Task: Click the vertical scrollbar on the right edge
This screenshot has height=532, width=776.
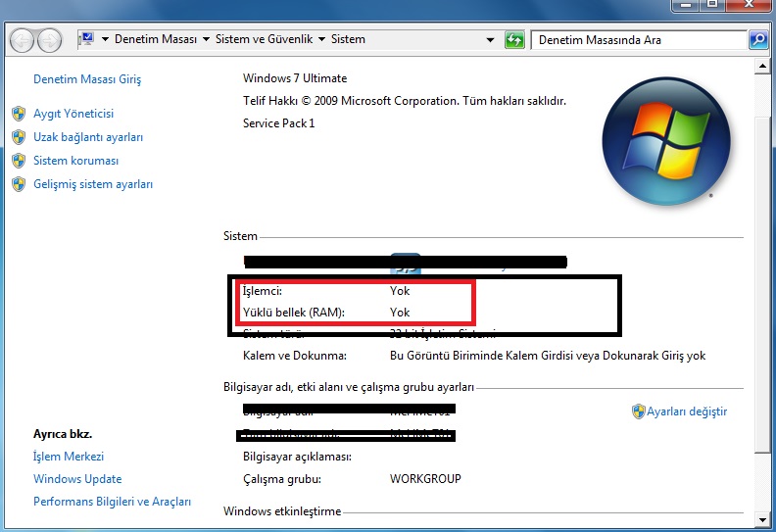Action: point(764,294)
